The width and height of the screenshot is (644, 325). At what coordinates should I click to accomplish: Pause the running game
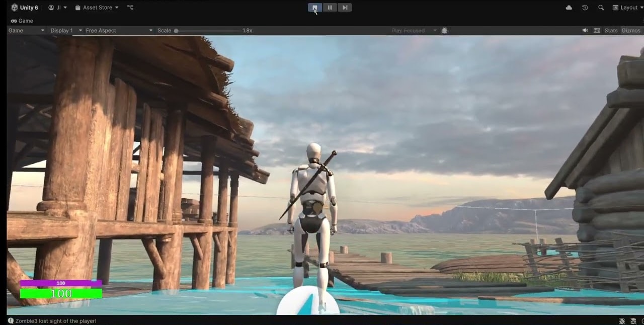pyautogui.click(x=330, y=8)
